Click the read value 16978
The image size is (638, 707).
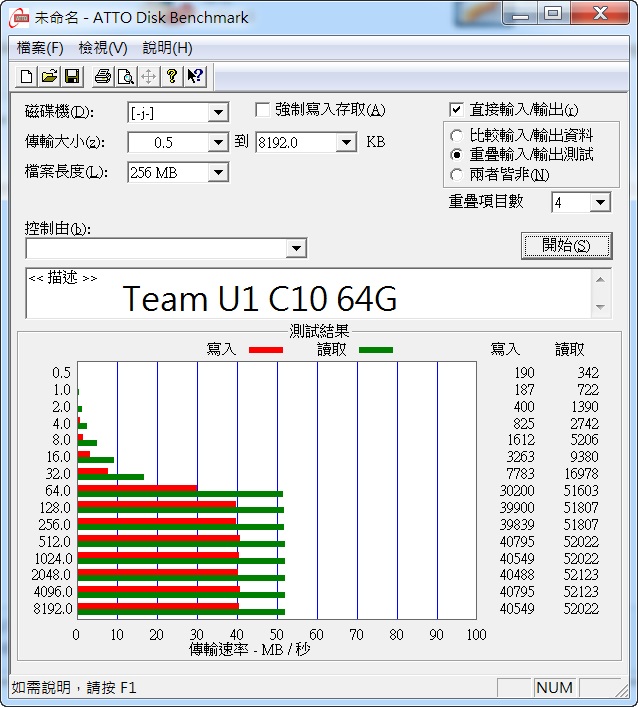(581, 474)
